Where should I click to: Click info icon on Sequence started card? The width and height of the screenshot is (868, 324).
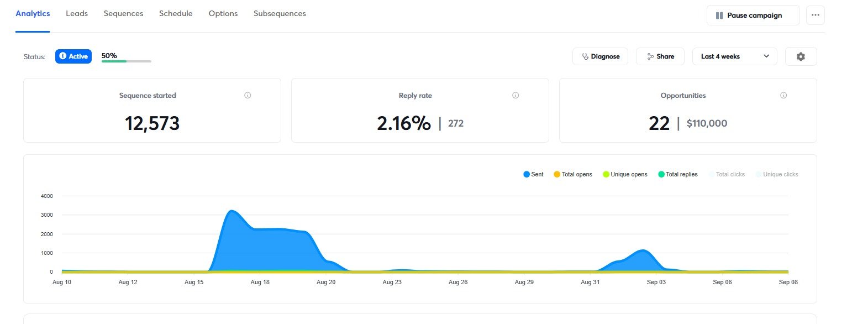(x=248, y=95)
